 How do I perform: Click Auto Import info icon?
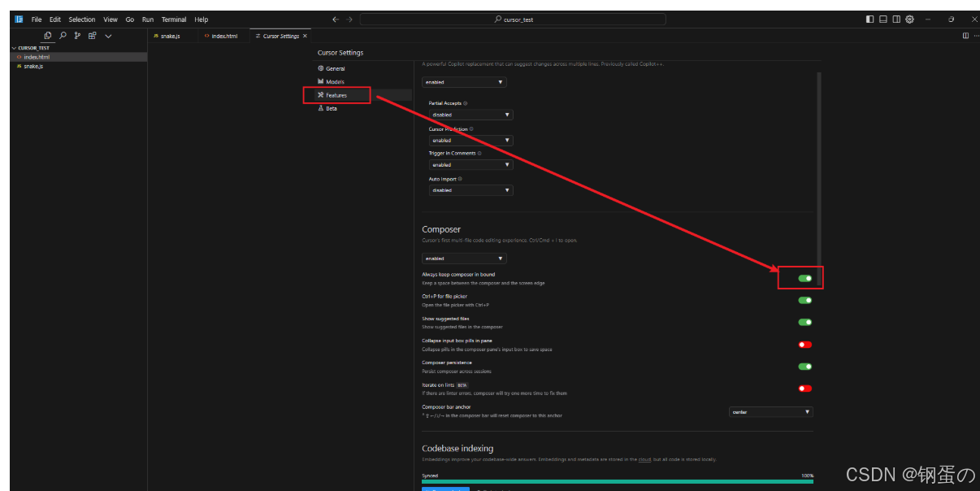(x=460, y=179)
